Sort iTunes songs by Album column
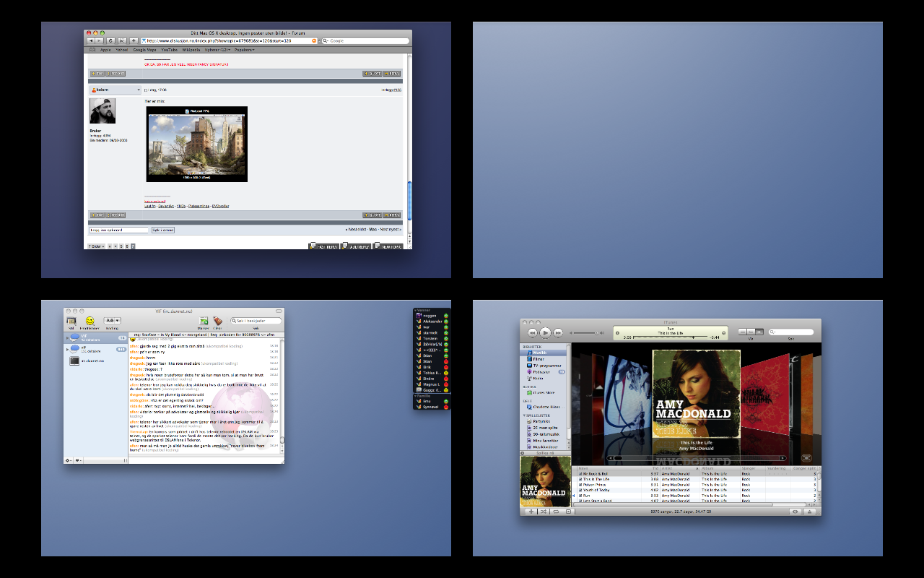 tap(720, 468)
